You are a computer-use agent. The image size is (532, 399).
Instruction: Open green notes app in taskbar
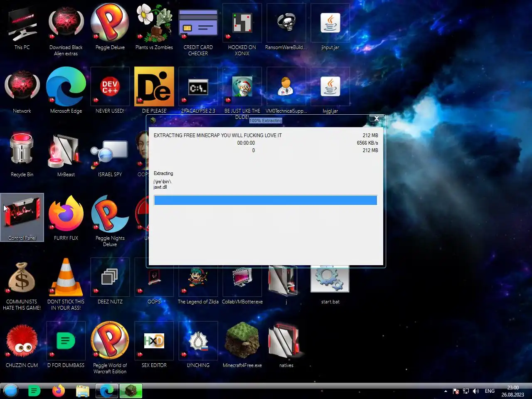34,391
